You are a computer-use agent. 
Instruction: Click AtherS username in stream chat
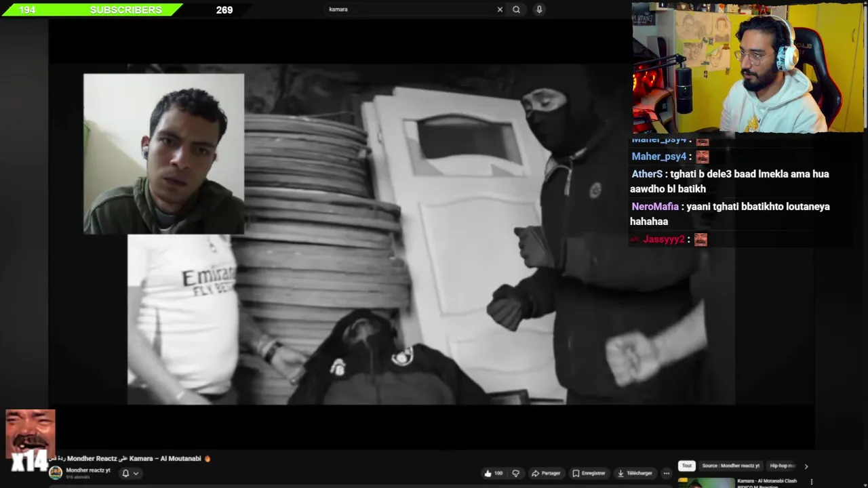[x=647, y=174]
